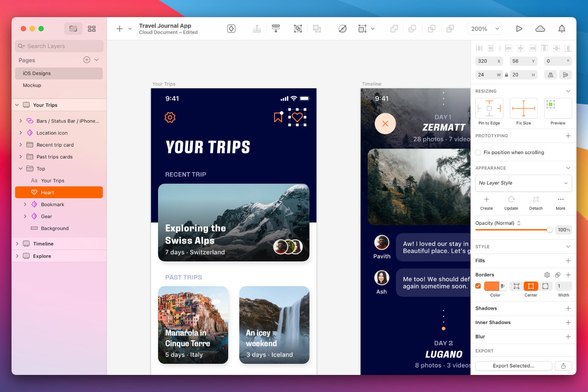The image size is (588, 392).
Task: Click the Scale/Transform toolbar icon
Action: [362, 29]
